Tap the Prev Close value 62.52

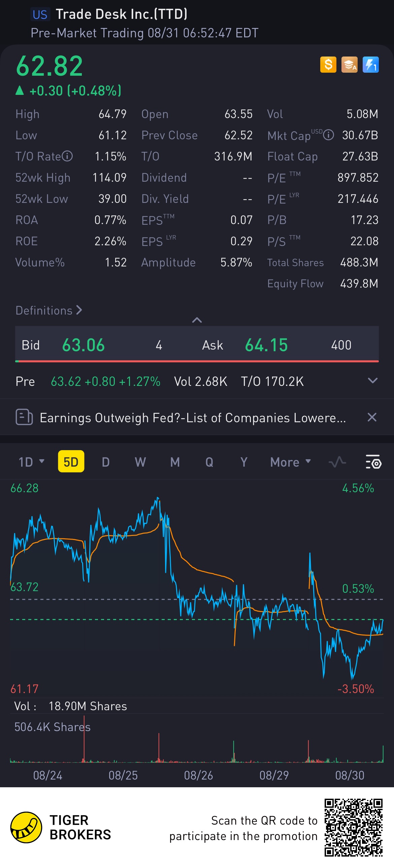coord(238,135)
